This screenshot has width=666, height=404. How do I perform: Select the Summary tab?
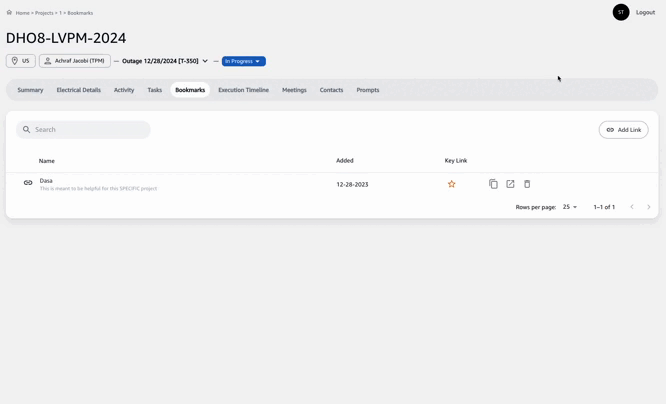[30, 90]
